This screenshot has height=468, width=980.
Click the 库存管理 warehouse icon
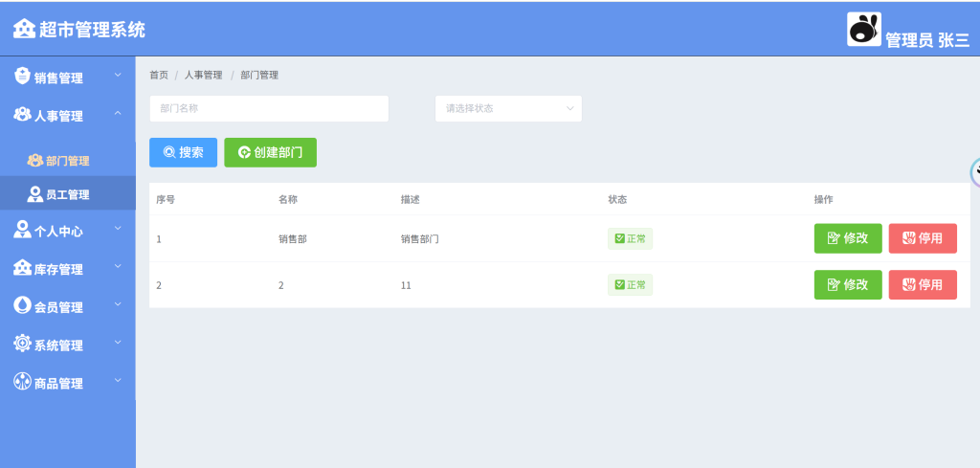tap(22, 268)
